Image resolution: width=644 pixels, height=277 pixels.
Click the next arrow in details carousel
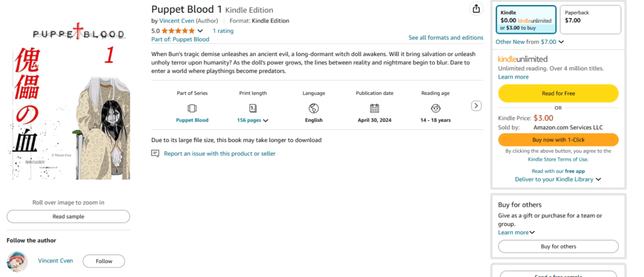(477, 106)
